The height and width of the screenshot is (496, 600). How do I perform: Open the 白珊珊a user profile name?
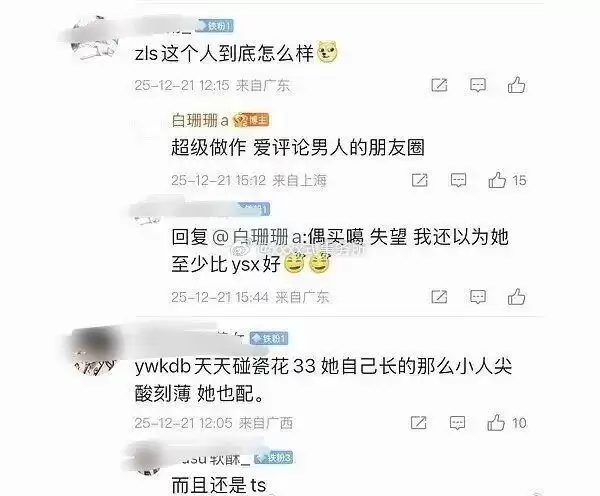[x=200, y=120]
